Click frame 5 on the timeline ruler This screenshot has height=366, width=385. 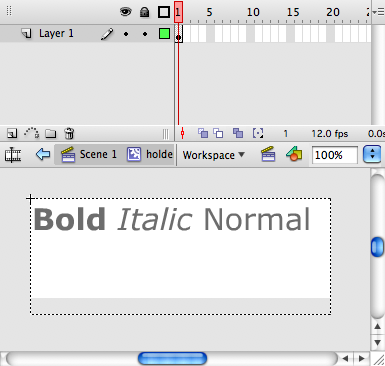pyautogui.click(x=209, y=12)
